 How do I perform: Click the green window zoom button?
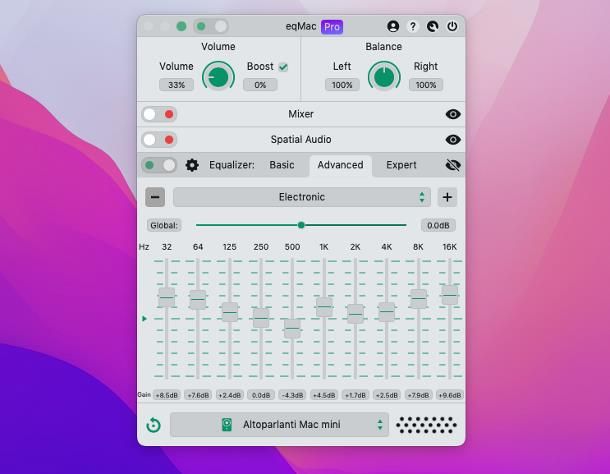coord(181,26)
